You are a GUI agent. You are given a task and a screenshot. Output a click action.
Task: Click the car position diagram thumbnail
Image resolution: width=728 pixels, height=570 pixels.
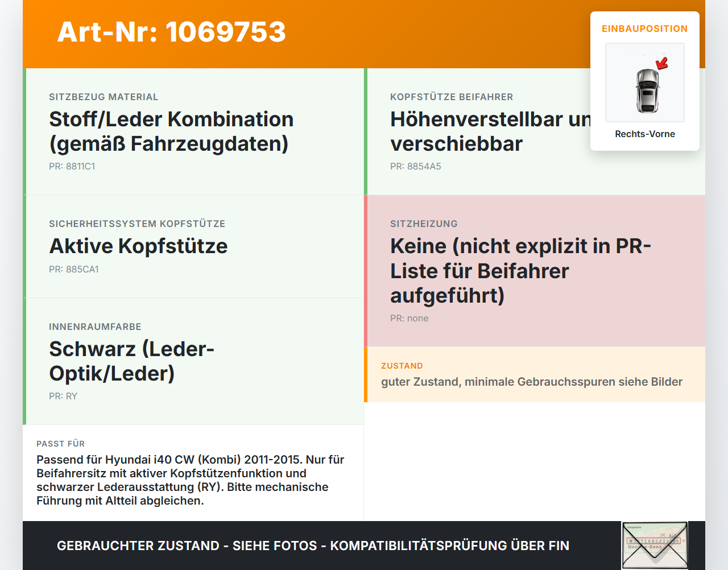coord(645,82)
